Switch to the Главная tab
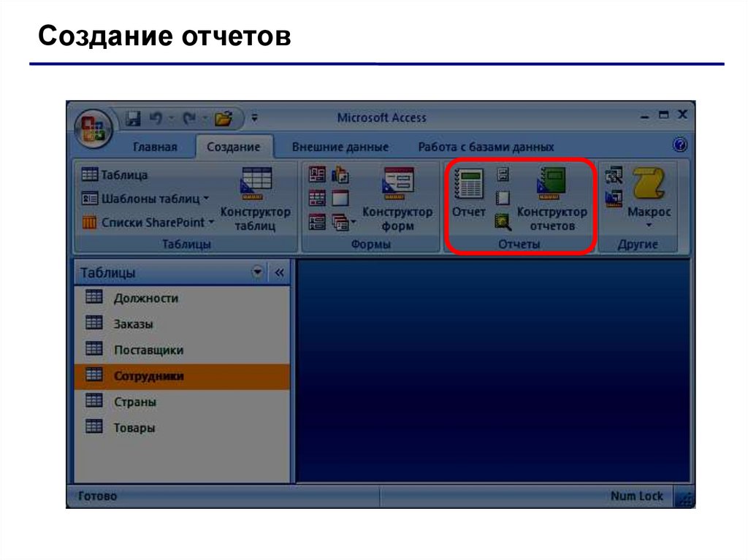 (155, 147)
